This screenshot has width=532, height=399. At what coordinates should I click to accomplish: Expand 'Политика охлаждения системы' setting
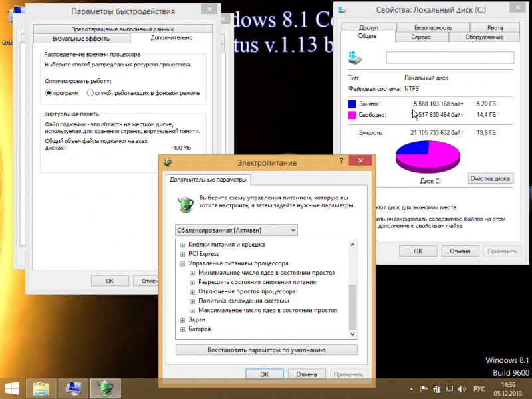192,301
